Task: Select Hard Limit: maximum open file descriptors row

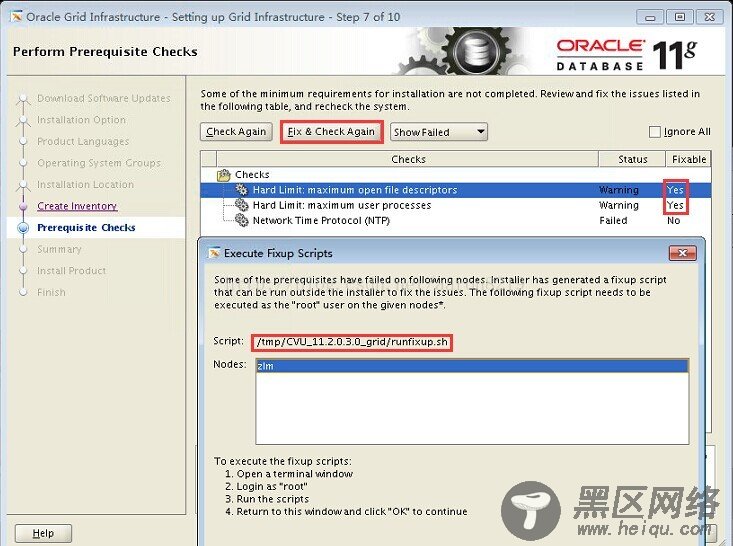Action: (x=456, y=190)
